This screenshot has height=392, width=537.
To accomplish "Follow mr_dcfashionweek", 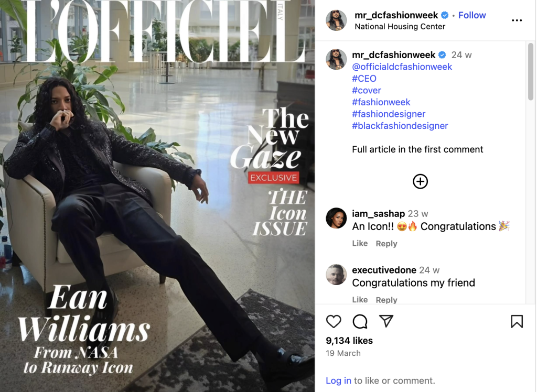I will click(472, 15).
